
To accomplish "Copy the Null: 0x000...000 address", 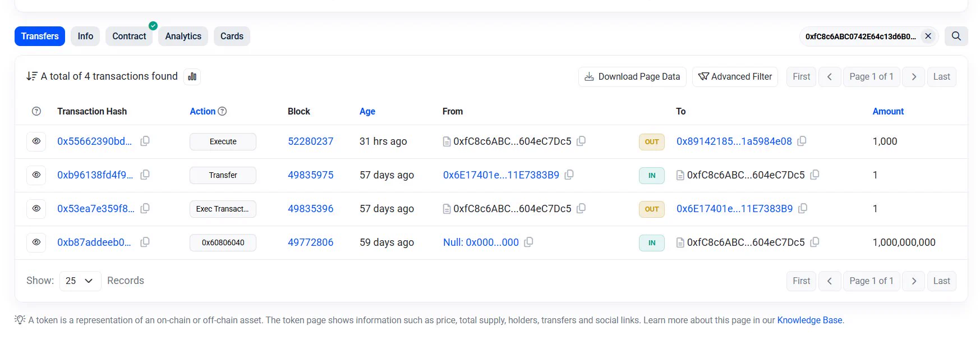I will [x=528, y=242].
